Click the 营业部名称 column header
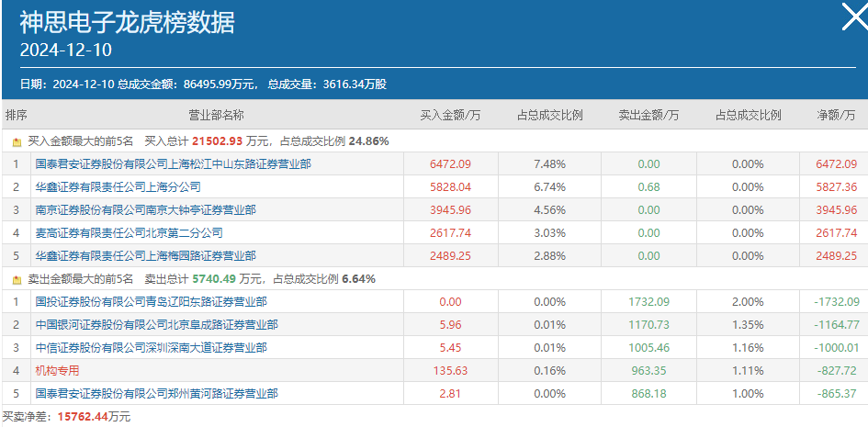The height and width of the screenshot is (427, 868). pyautogui.click(x=217, y=115)
